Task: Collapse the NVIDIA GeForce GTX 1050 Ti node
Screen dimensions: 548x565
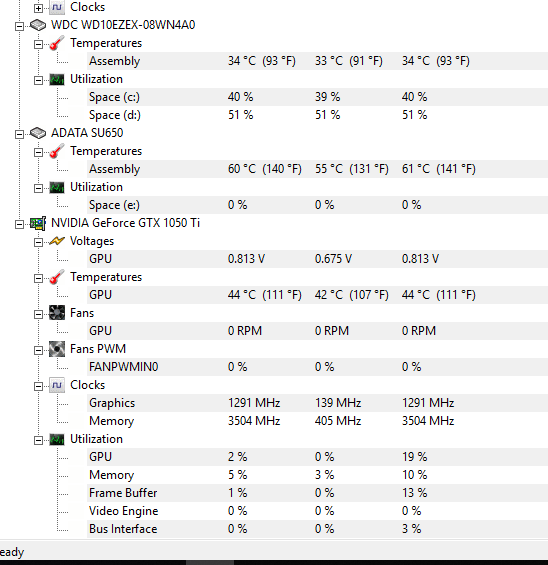Action: tap(19, 224)
